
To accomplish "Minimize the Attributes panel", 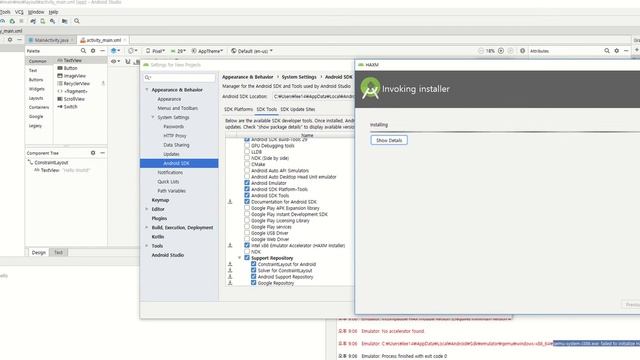I will pyautogui.click(x=626, y=51).
